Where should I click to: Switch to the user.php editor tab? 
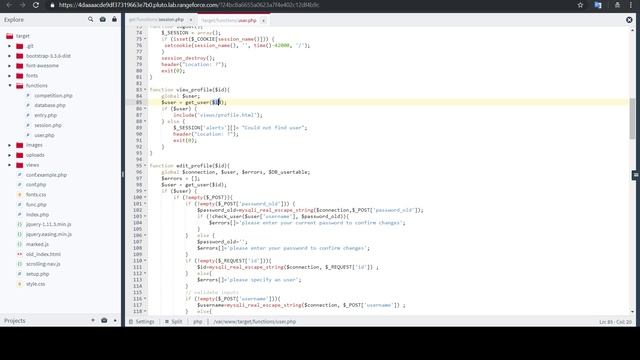click(229, 20)
